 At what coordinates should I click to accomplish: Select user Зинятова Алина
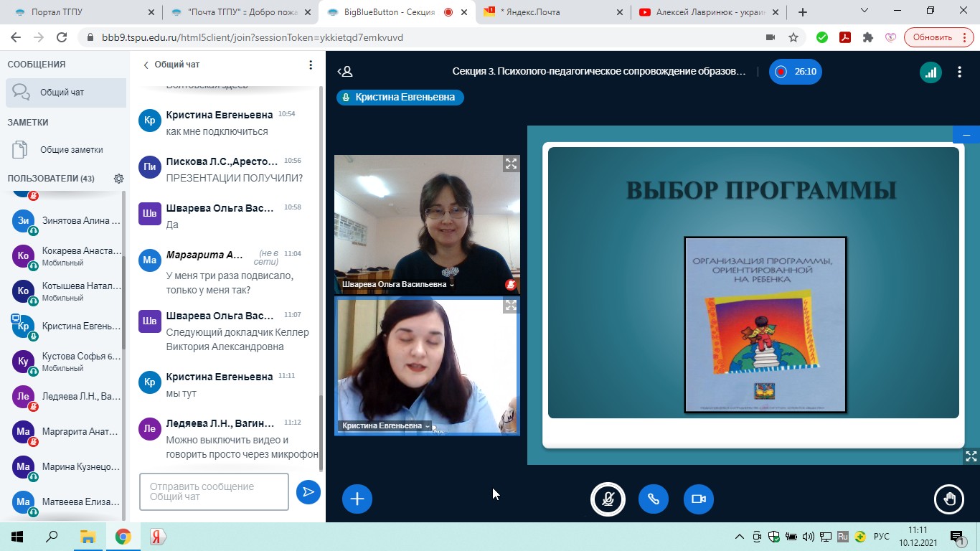point(66,221)
